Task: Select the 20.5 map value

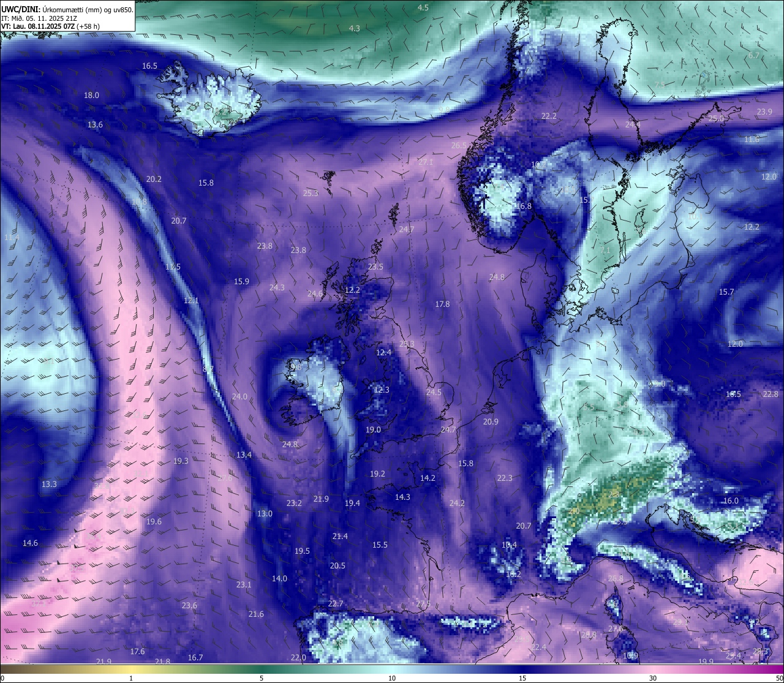Action: [337, 566]
